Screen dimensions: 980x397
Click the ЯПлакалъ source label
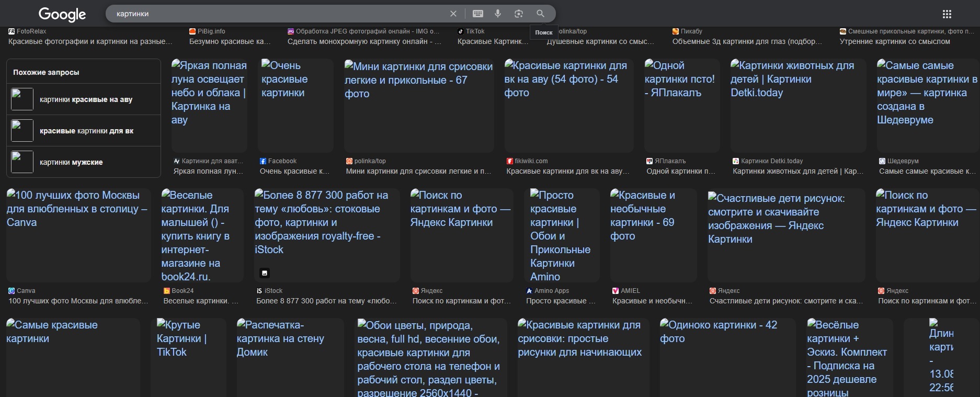670,161
